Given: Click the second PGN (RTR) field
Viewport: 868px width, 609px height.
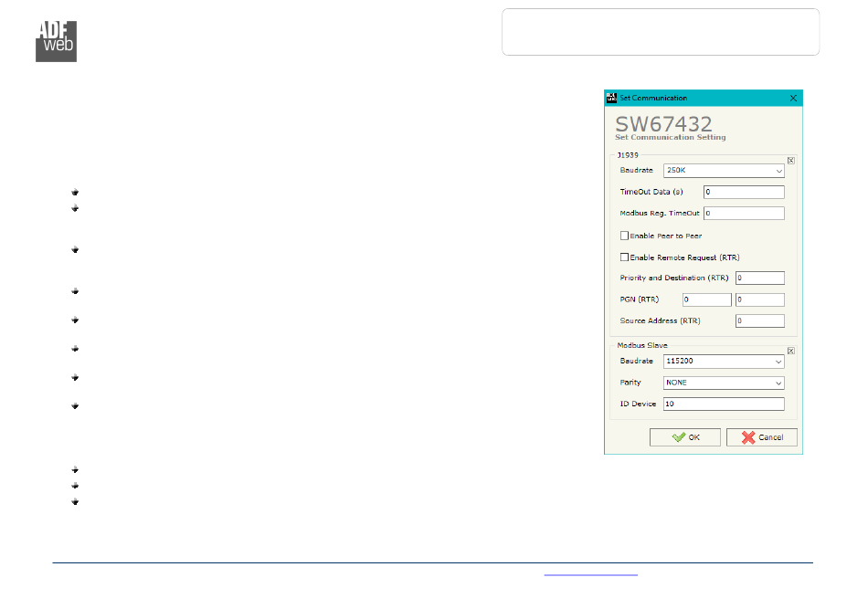Looking at the screenshot, I should click(x=759, y=299).
